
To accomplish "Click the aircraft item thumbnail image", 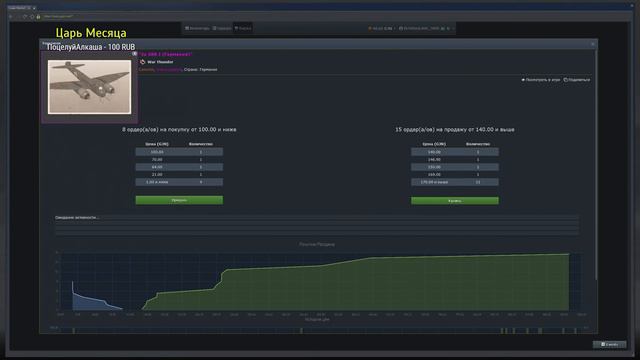I will click(x=89, y=87).
